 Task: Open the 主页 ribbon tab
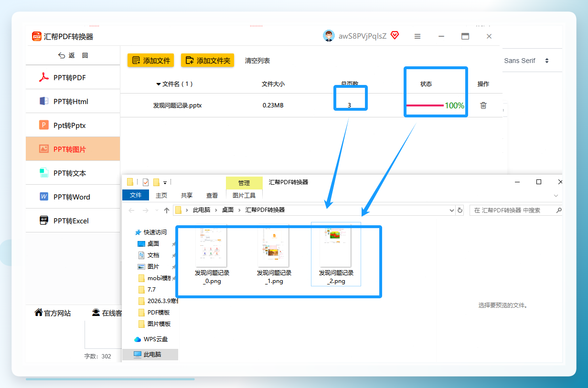pyautogui.click(x=161, y=195)
